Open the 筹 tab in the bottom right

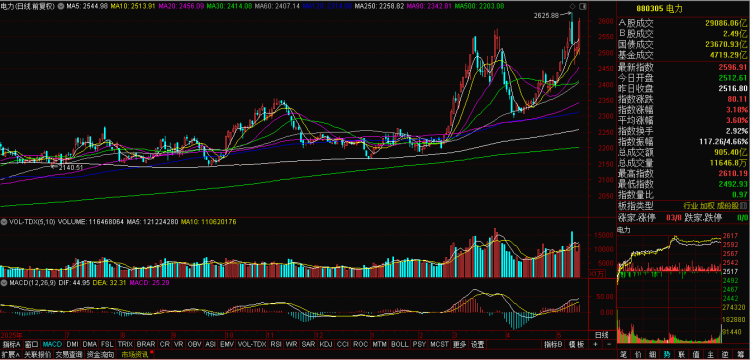[x=741, y=354]
